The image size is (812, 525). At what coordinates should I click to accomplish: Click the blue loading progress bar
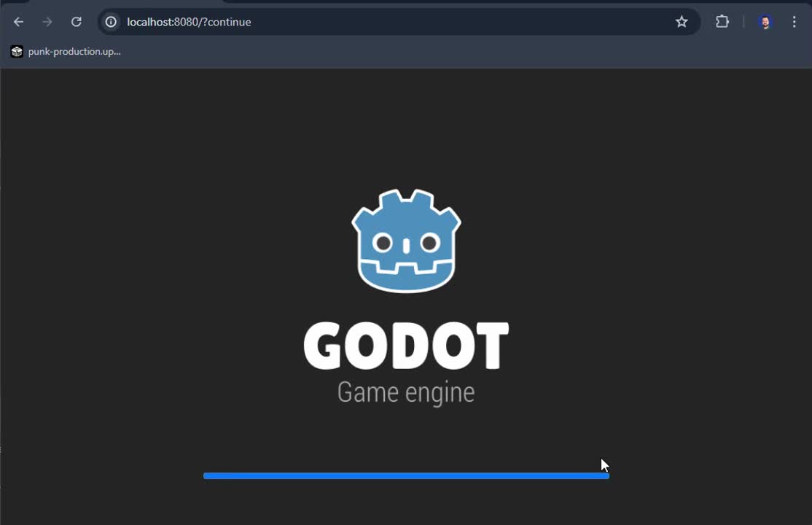[406, 475]
